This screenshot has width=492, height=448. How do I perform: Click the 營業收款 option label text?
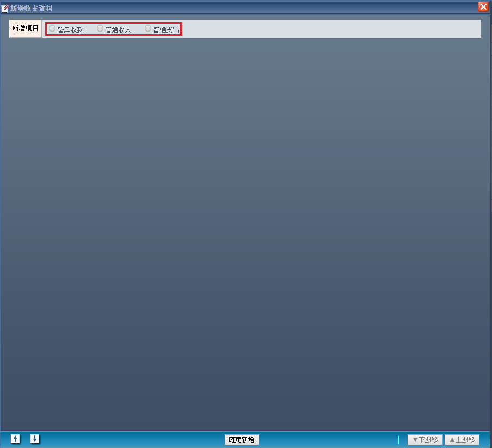[70, 29]
